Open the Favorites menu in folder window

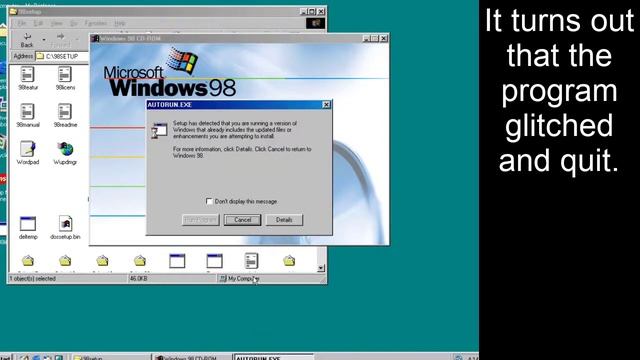[96, 23]
